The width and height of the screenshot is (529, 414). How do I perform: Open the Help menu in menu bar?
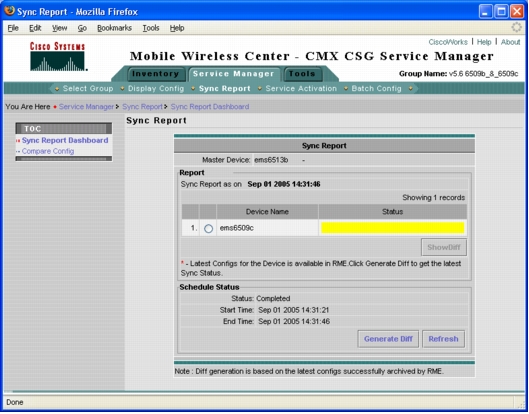177,28
